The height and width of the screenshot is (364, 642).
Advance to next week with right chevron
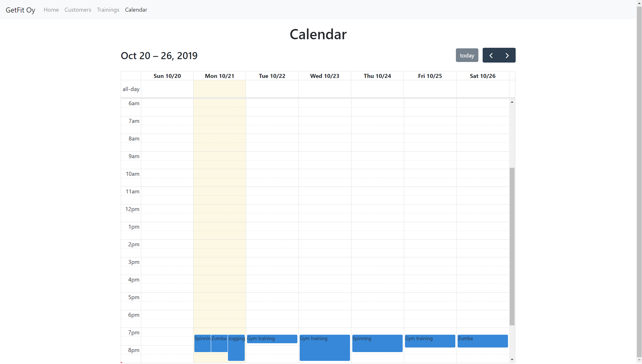pos(507,55)
